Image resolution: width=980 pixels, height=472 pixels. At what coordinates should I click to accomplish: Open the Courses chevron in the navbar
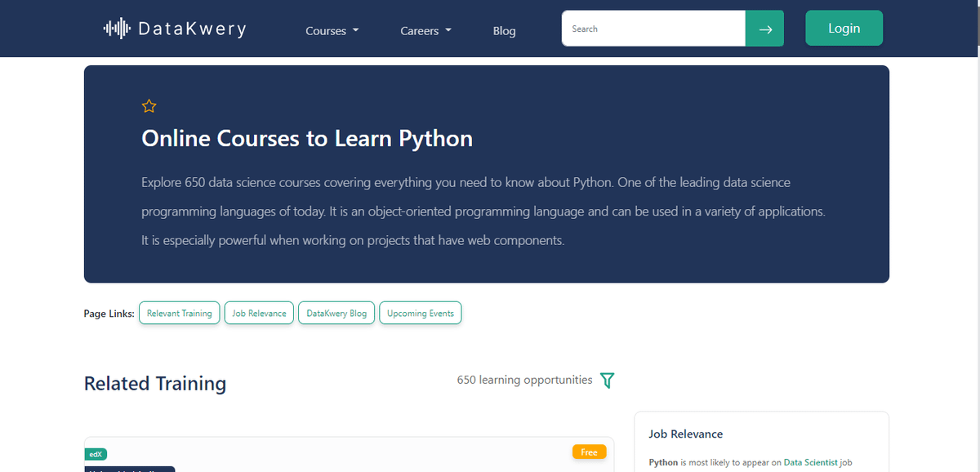(x=357, y=31)
